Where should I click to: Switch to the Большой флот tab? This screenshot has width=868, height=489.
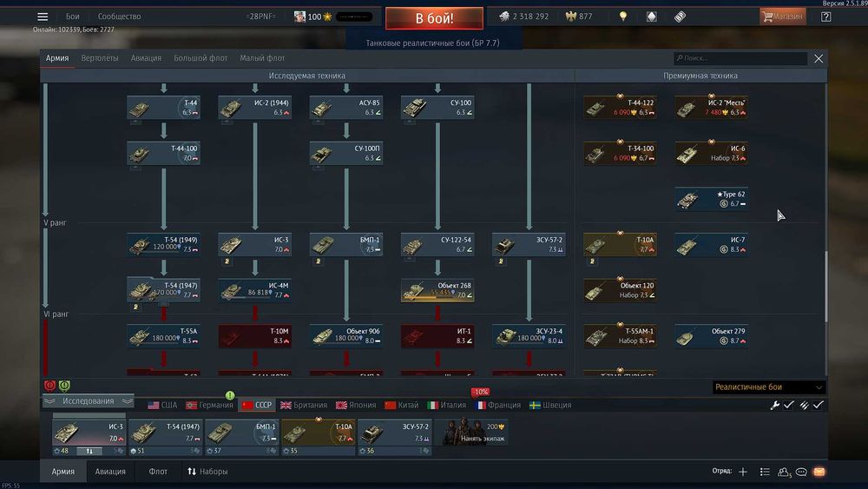pyautogui.click(x=201, y=58)
